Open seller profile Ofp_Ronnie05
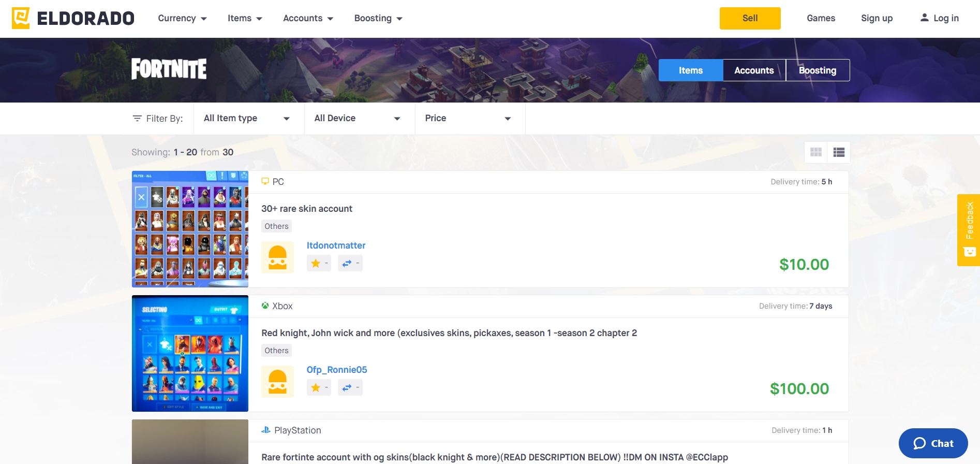980x464 pixels. tap(337, 370)
